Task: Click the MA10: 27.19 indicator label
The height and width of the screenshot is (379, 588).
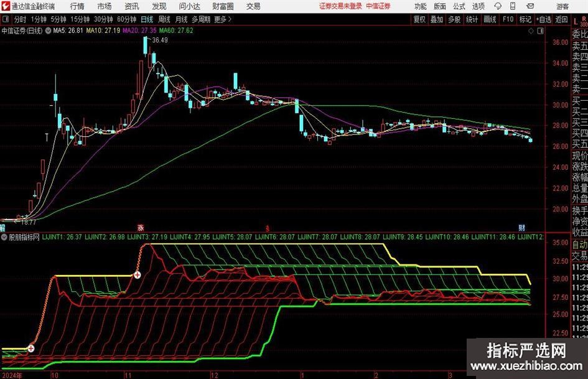Action: pos(103,30)
